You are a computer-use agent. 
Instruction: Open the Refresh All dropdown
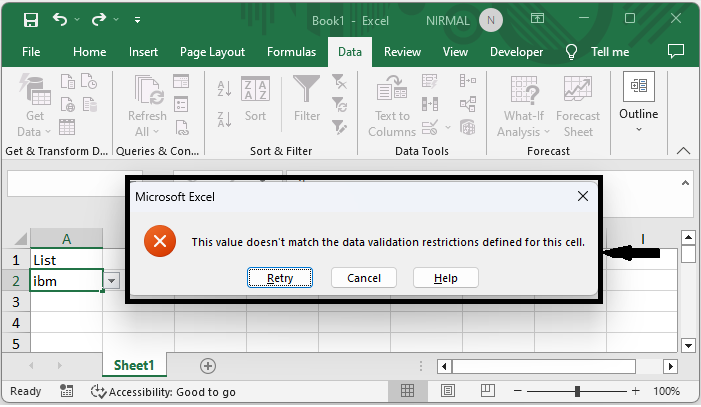pyautogui.click(x=147, y=106)
